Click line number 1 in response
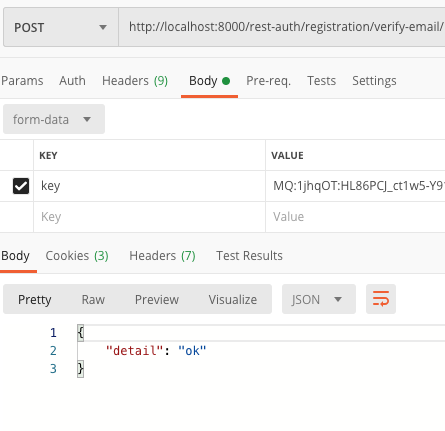Viewport: 445px width, 431px height. pyautogui.click(x=53, y=333)
